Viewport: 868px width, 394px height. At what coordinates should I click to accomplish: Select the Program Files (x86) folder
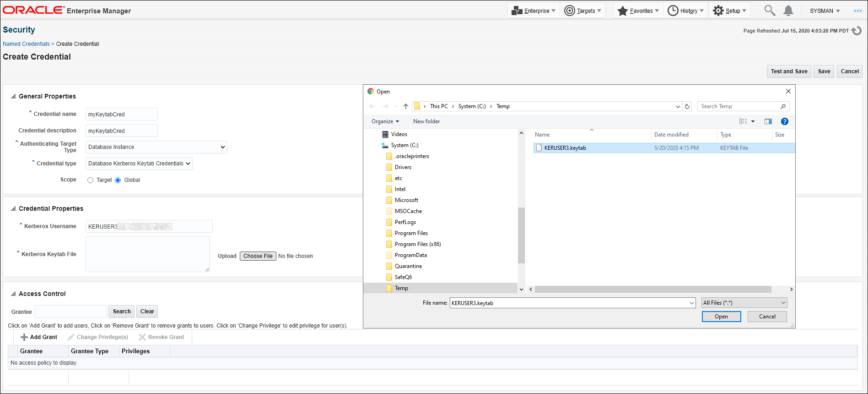417,244
